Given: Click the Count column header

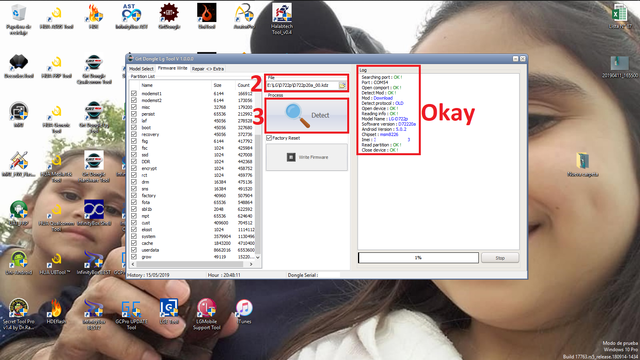Looking at the screenshot, I should point(244,85).
